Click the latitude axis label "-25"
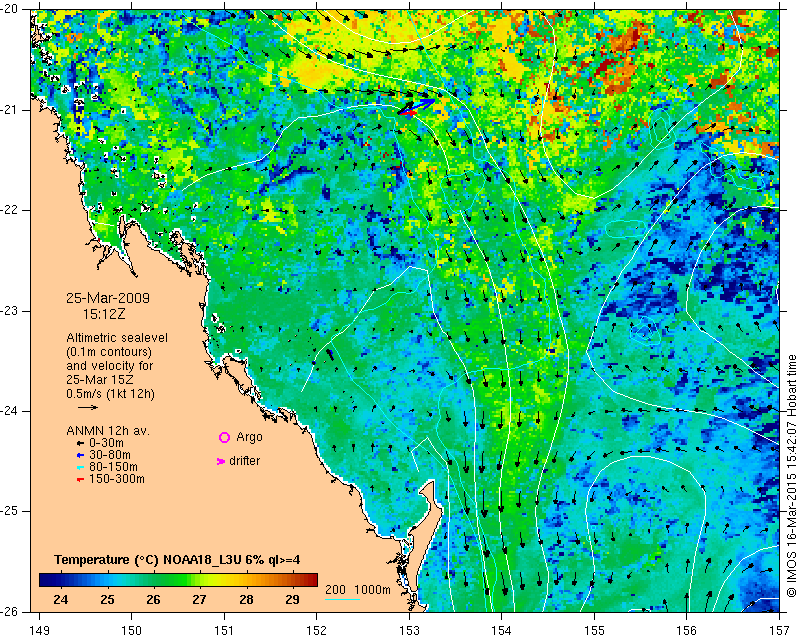This screenshot has height=640, width=800. pyautogui.click(x=8, y=511)
